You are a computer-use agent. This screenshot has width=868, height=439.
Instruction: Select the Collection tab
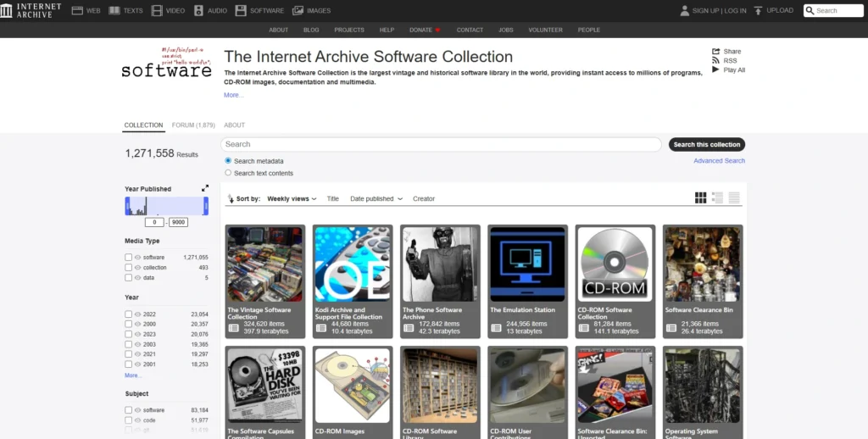coord(143,125)
